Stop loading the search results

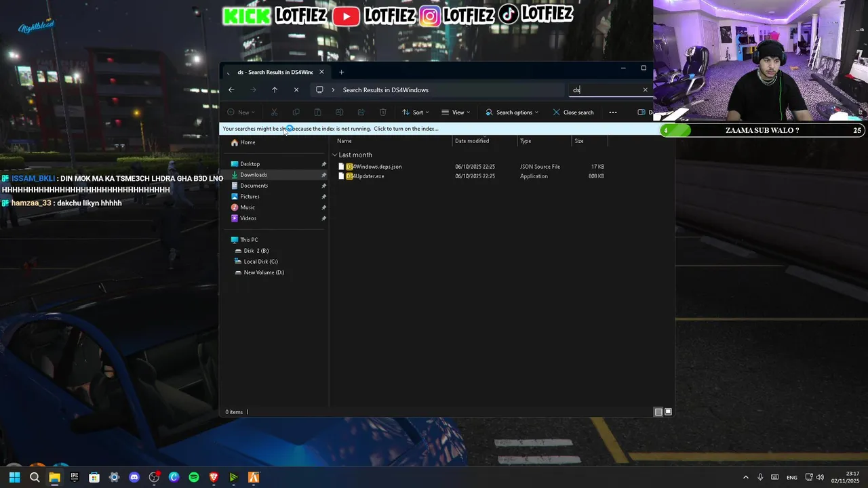pyautogui.click(x=296, y=89)
